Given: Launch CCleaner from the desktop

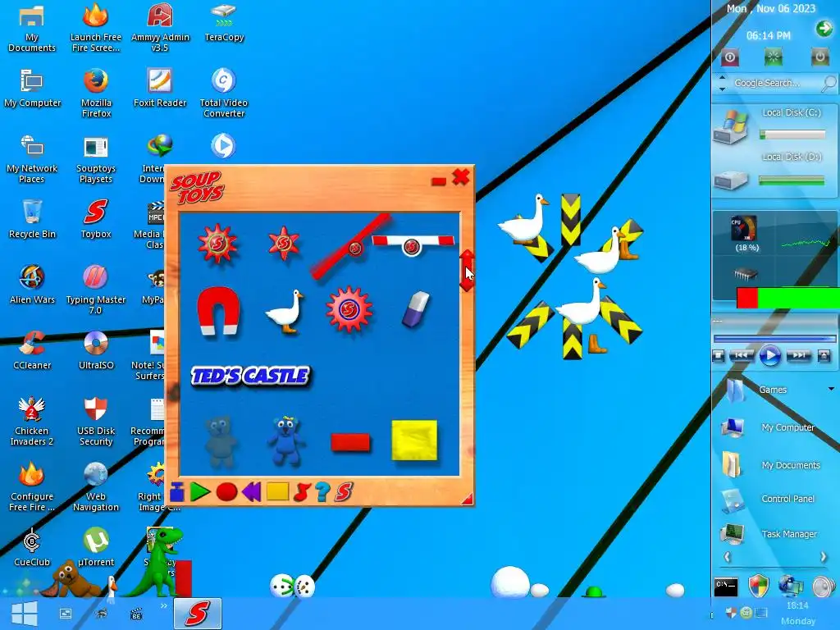Looking at the screenshot, I should coord(32,349).
